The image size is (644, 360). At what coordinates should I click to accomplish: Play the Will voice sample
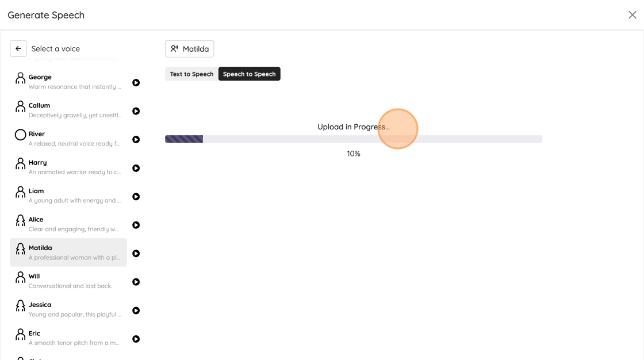point(136,282)
